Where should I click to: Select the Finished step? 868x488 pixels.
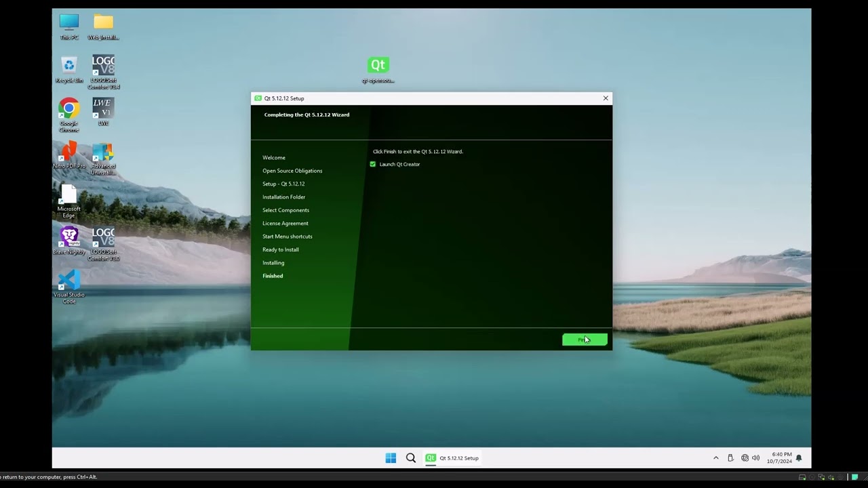tap(273, 276)
